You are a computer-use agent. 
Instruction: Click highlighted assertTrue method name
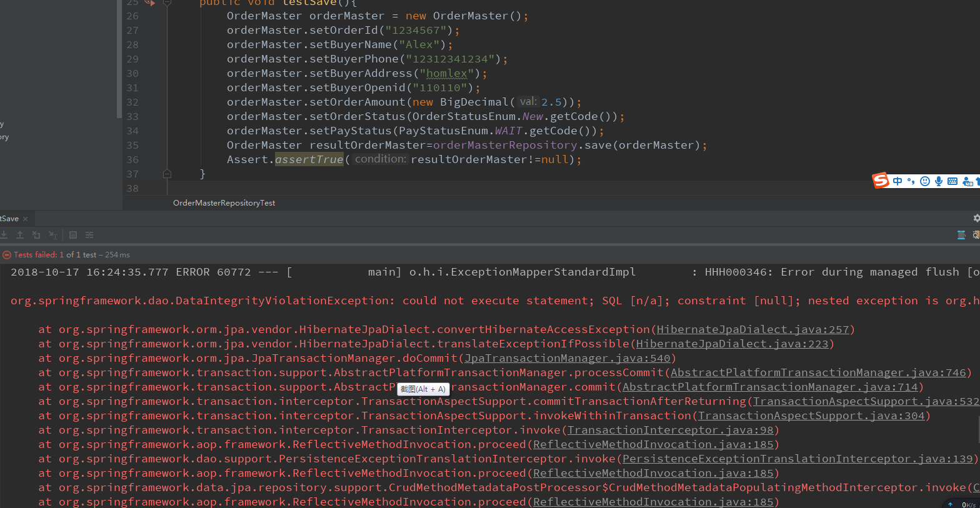pyautogui.click(x=309, y=159)
